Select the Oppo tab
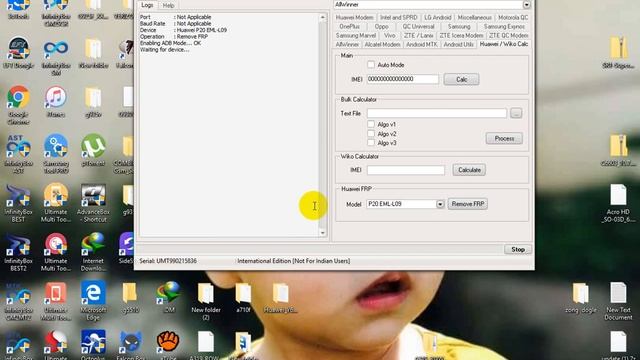 381,27
